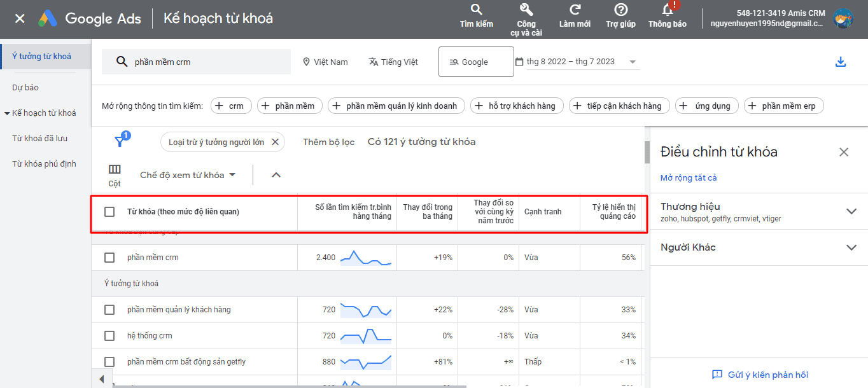Open Từ khoá đã lưu in the sidebar
The image size is (868, 388).
[x=39, y=138]
